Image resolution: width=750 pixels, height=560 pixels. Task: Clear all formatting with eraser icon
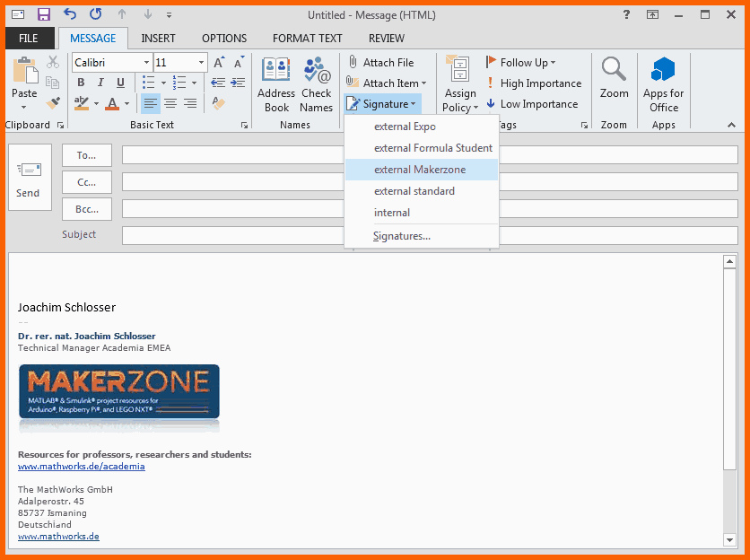pos(219,103)
